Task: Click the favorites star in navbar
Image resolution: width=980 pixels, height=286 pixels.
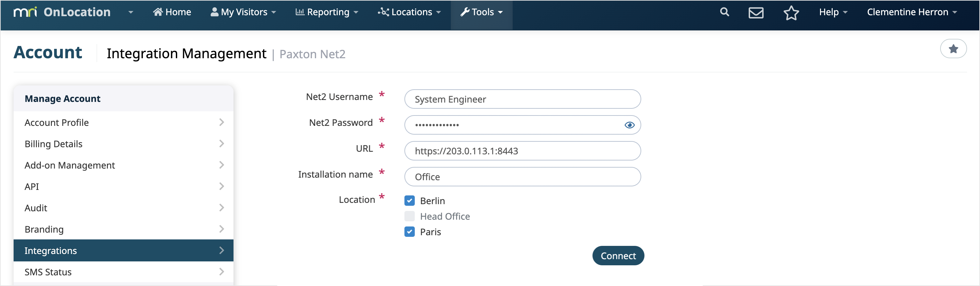Action: click(791, 13)
